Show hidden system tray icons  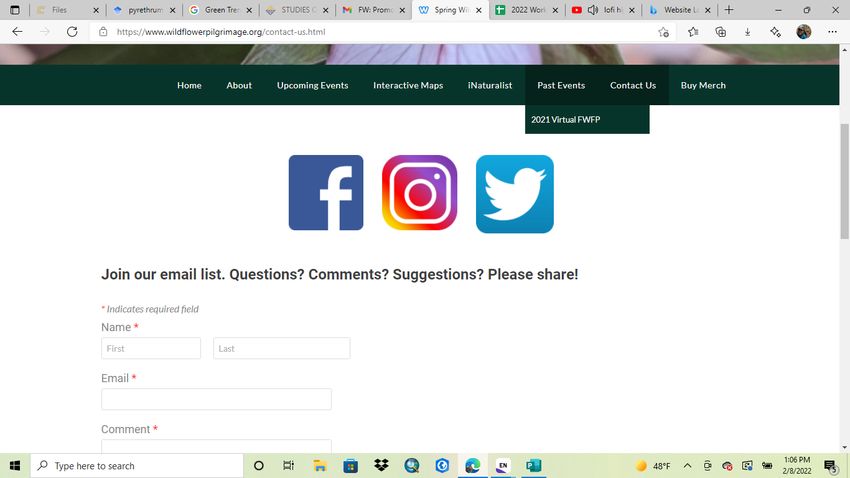[687, 466]
